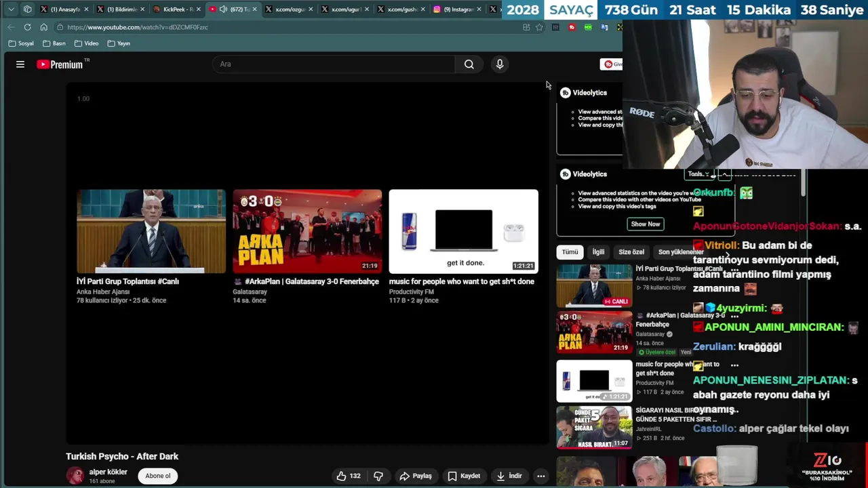This screenshot has height=488, width=868.
Task: Switch to the x.com/ugur tab
Action: tap(346, 9)
